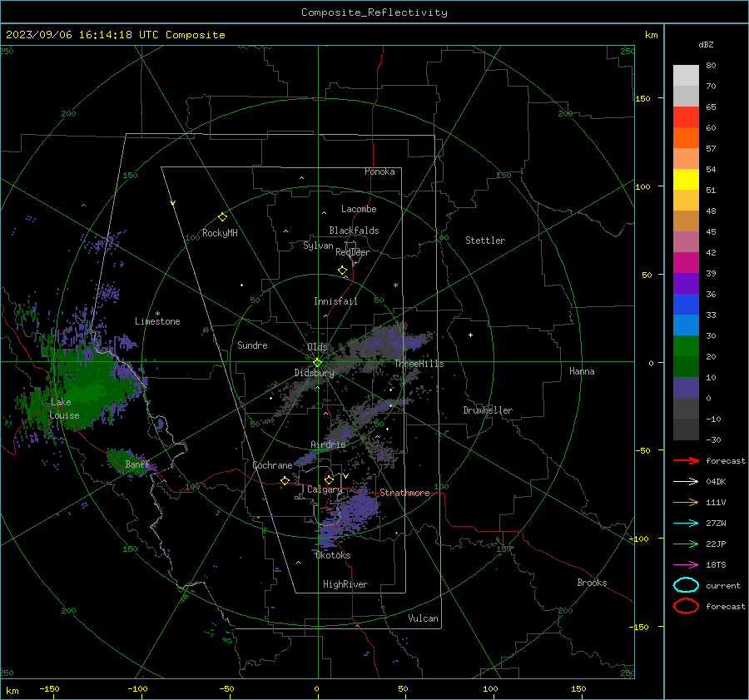Click yellow diamond marker above Calgary label
Screen dimensions: 749x700
pyautogui.click(x=329, y=479)
